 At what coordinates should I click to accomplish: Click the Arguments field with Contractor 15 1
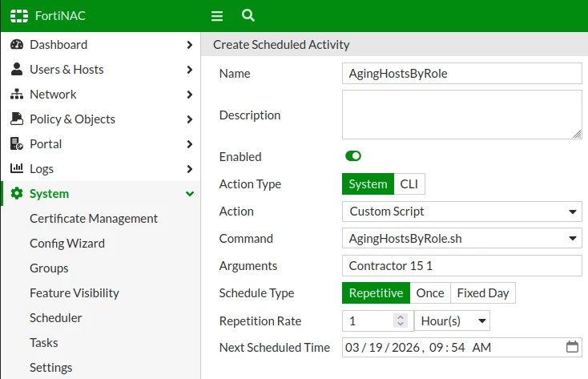(462, 266)
